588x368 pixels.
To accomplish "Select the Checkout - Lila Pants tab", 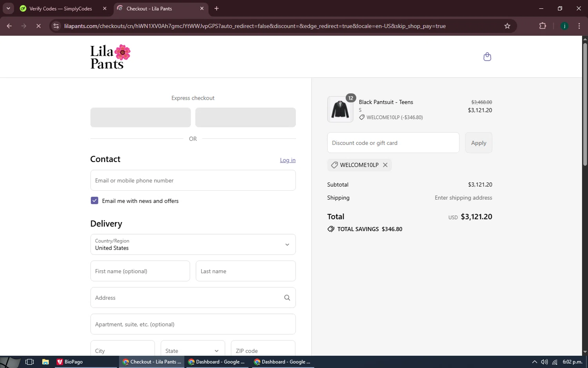I will [149, 9].
